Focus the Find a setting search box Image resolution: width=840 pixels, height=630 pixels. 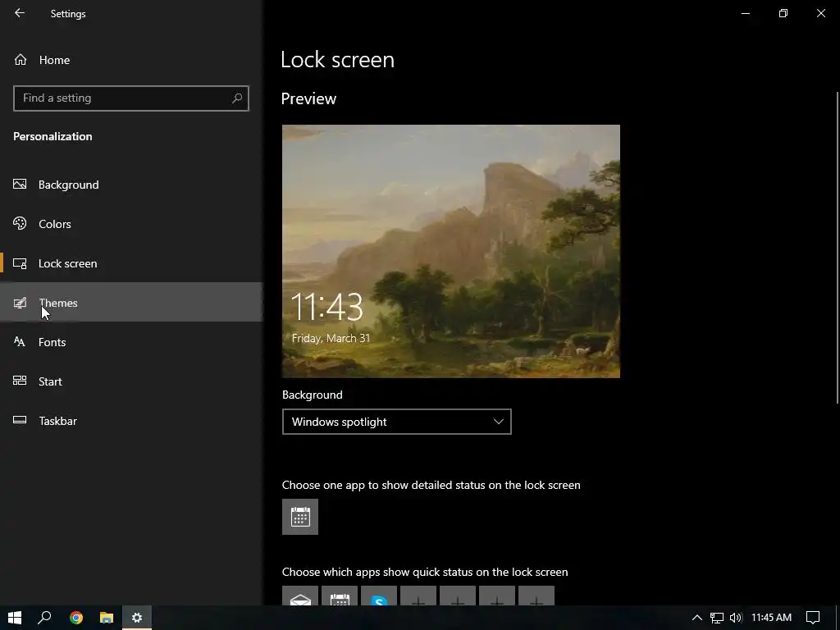point(131,98)
